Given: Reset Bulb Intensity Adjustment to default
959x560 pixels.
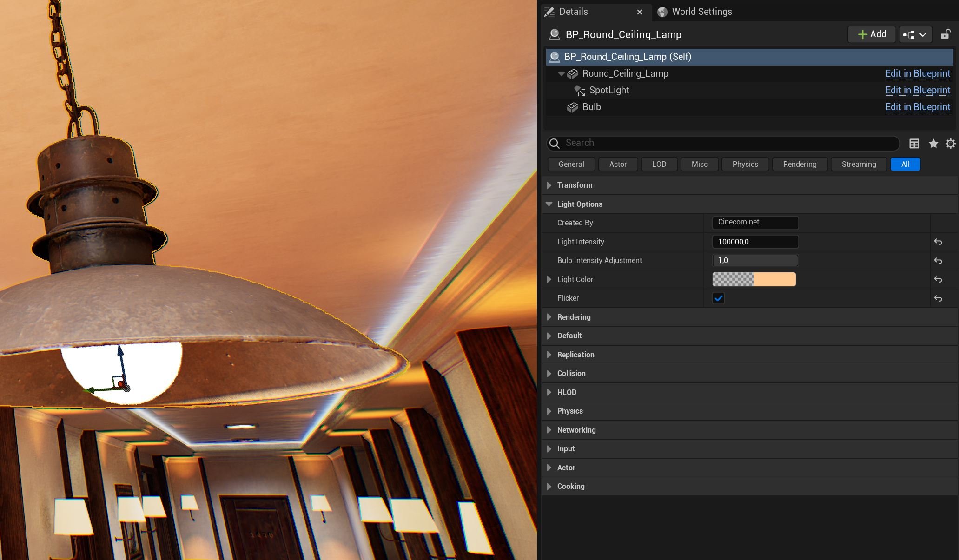Looking at the screenshot, I should [938, 261].
